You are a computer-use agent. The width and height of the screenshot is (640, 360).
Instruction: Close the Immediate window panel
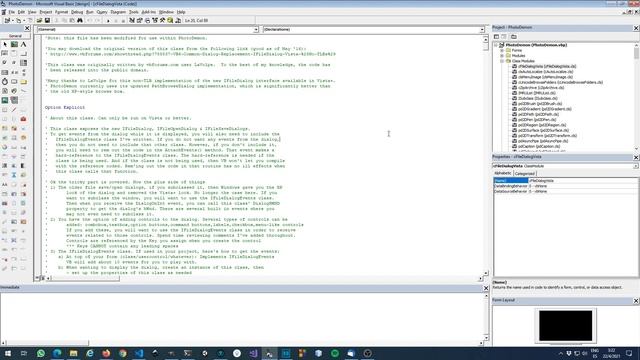click(486, 288)
